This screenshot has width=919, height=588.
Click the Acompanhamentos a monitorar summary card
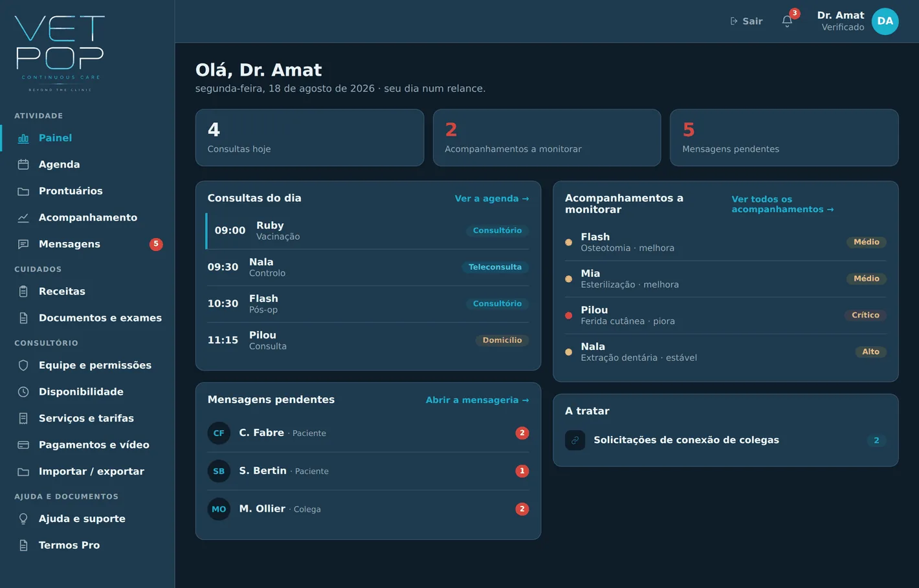point(547,138)
